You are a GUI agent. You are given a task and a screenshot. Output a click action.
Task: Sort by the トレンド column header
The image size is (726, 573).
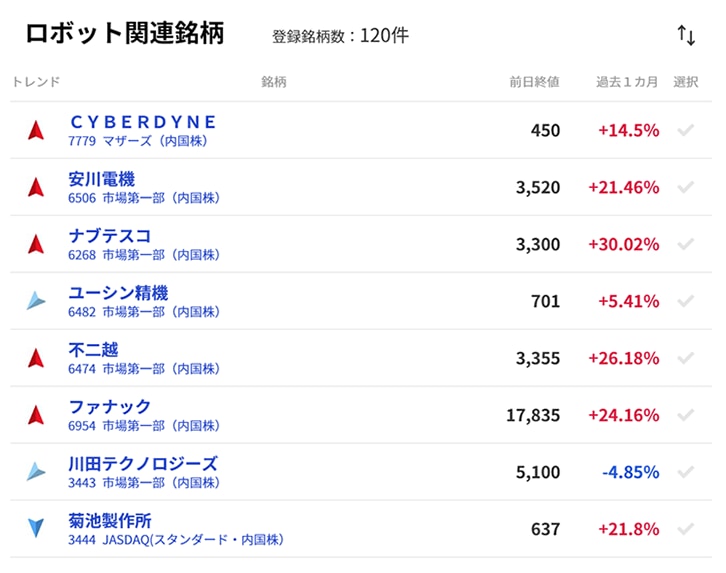pos(36,82)
